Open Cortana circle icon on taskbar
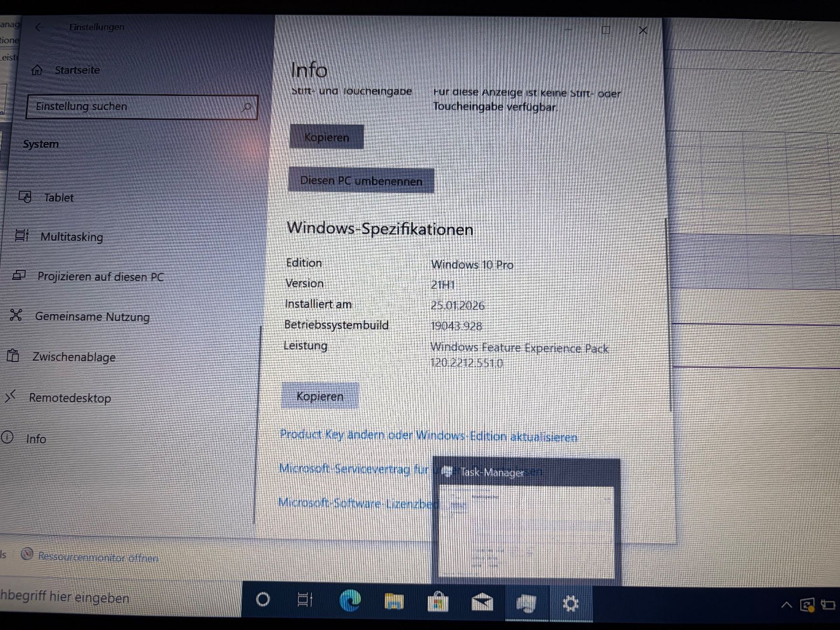 [x=263, y=599]
